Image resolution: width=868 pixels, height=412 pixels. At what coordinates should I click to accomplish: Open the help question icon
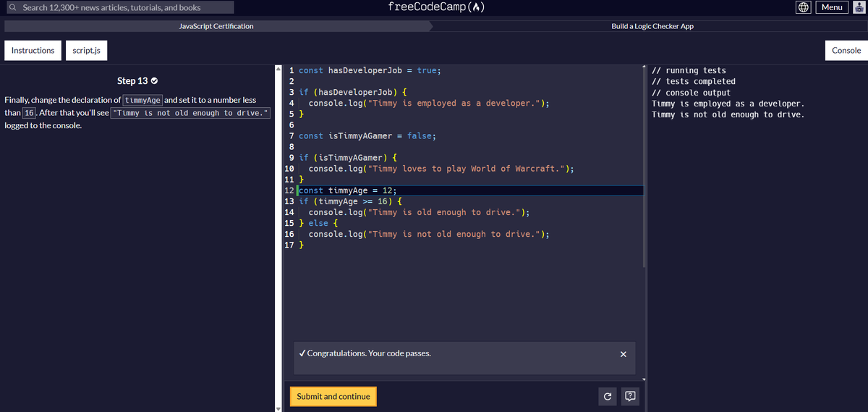pyautogui.click(x=630, y=396)
